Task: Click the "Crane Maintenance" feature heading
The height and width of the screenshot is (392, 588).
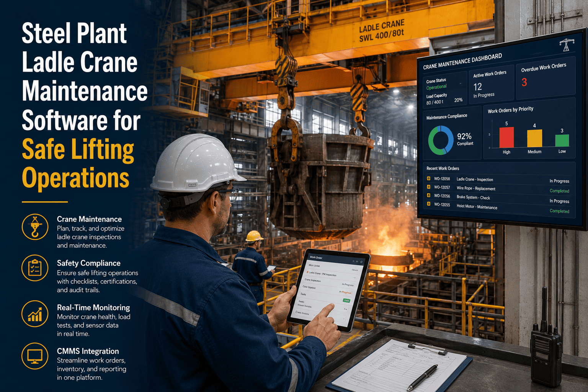Action: pyautogui.click(x=89, y=219)
